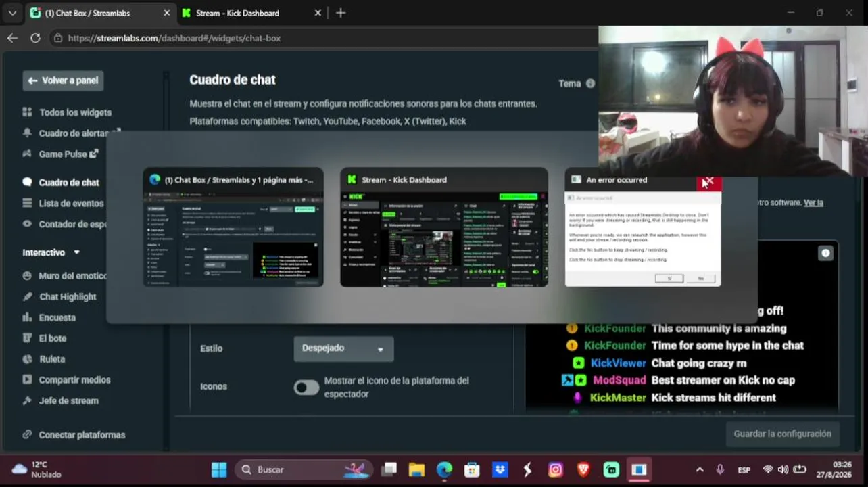Image resolution: width=868 pixels, height=487 pixels.
Task: Select Cuadro de chat in the sidebar
Action: click(62, 182)
